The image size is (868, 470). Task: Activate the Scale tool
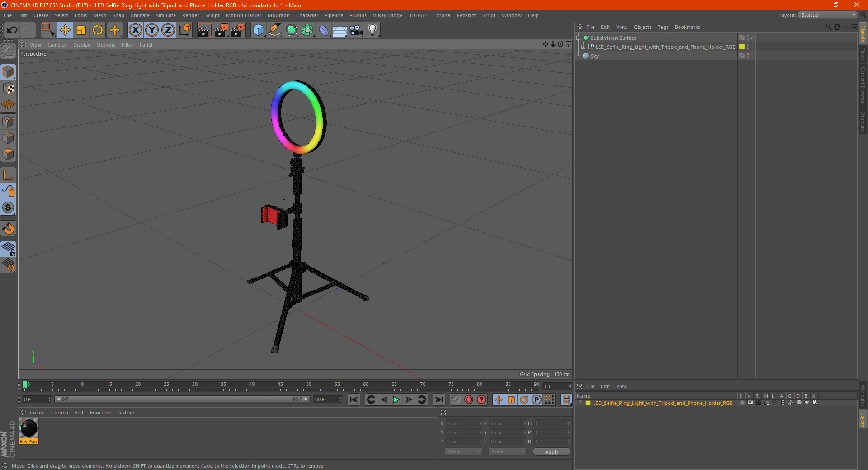pyautogui.click(x=81, y=30)
